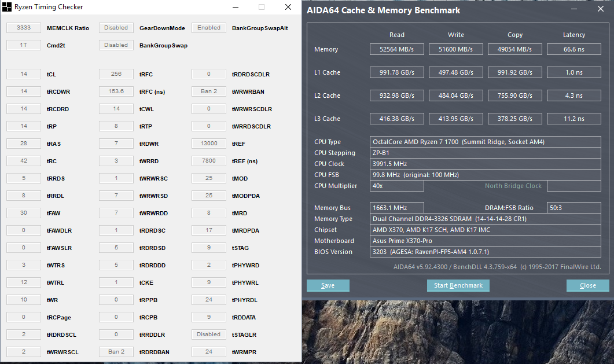This screenshot has width=614, height=364.
Task: Select L2 Cache Write value 484.04 GB/s
Action: click(x=456, y=95)
